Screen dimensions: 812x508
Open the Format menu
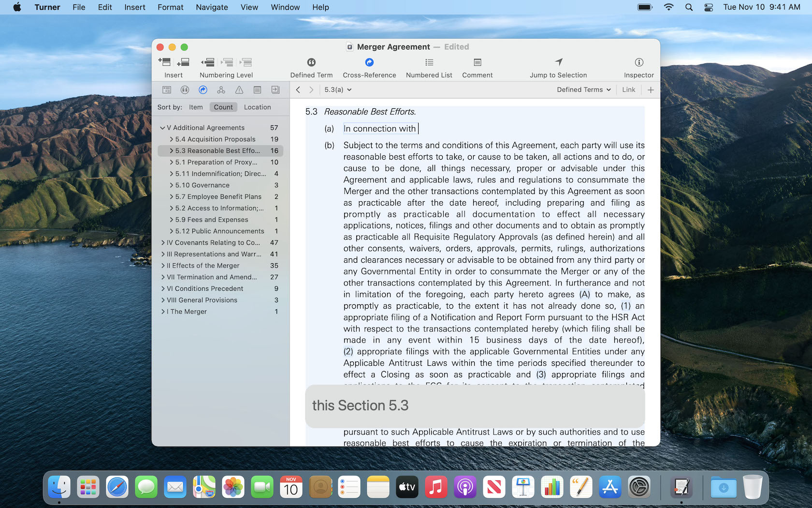[x=171, y=7]
